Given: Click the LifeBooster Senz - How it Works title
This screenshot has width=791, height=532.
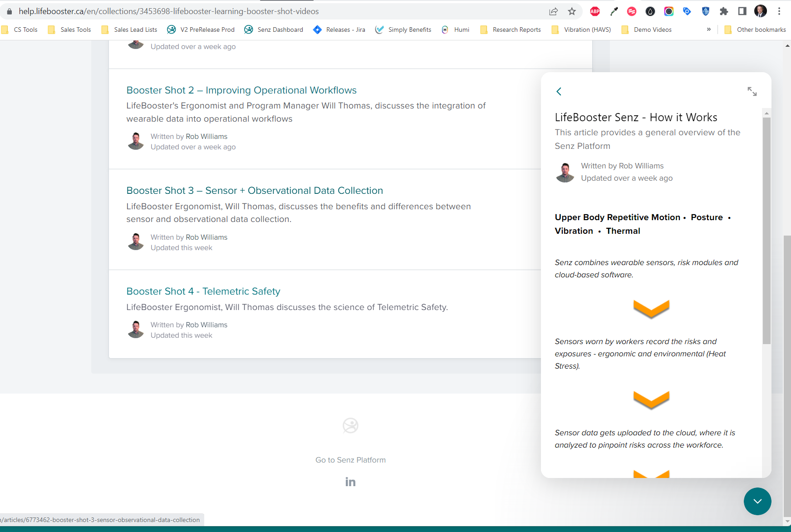Looking at the screenshot, I should [636, 118].
